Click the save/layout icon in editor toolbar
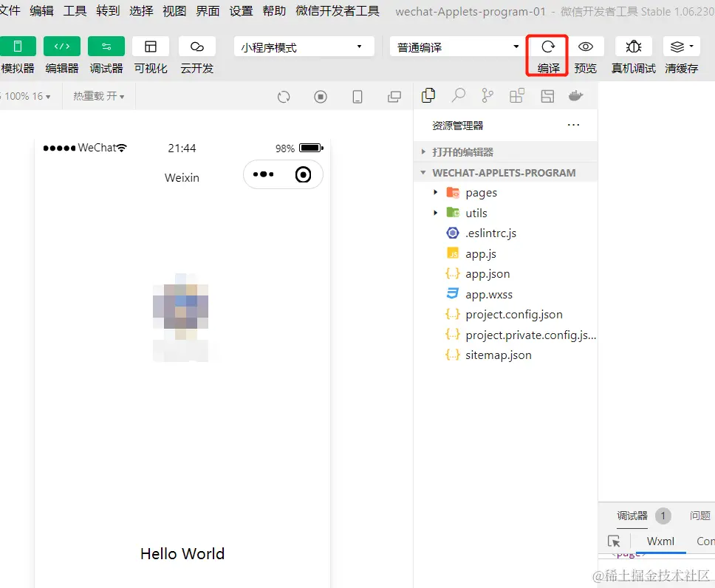 coord(547,96)
